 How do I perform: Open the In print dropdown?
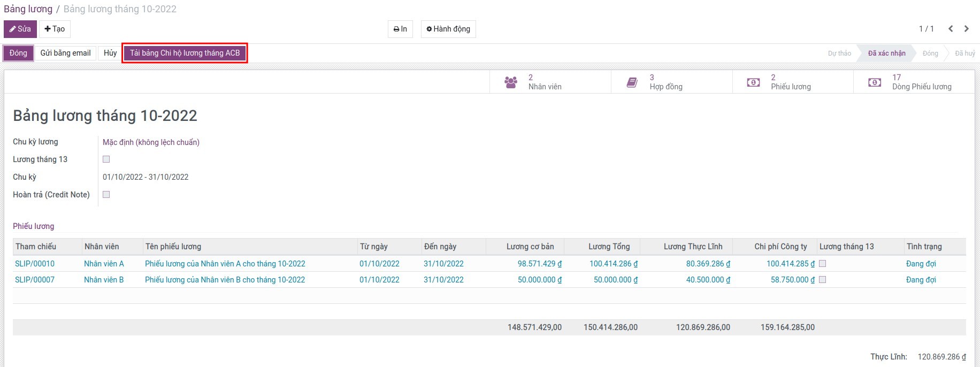(400, 29)
